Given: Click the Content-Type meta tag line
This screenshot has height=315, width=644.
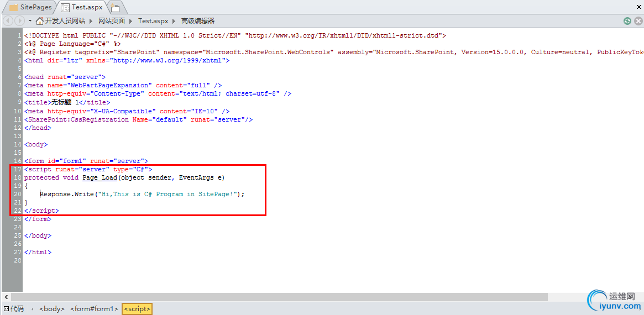Looking at the screenshot, I should [158, 94].
